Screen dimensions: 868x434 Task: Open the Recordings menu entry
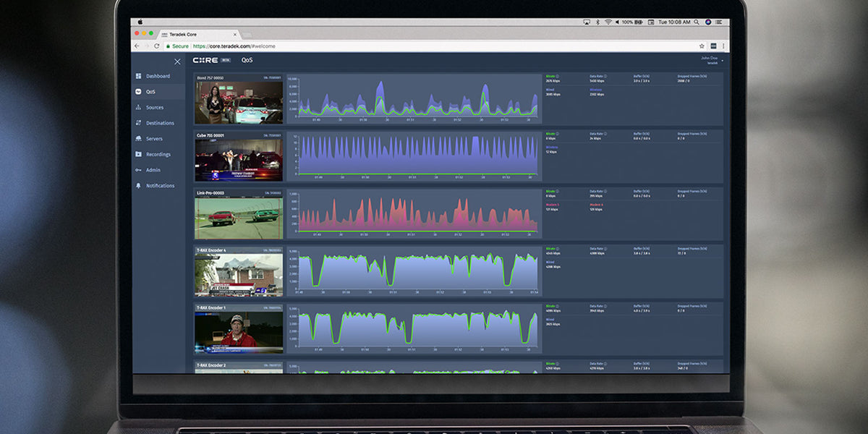pyautogui.click(x=158, y=154)
